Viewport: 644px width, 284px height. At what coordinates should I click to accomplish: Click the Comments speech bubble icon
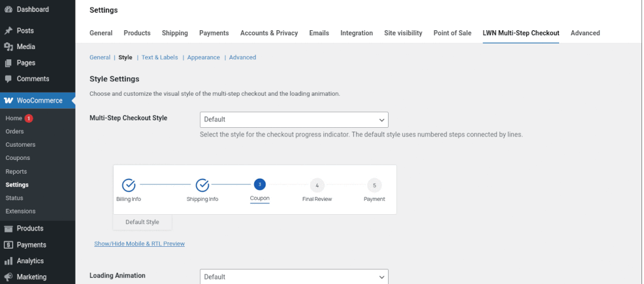[8, 79]
